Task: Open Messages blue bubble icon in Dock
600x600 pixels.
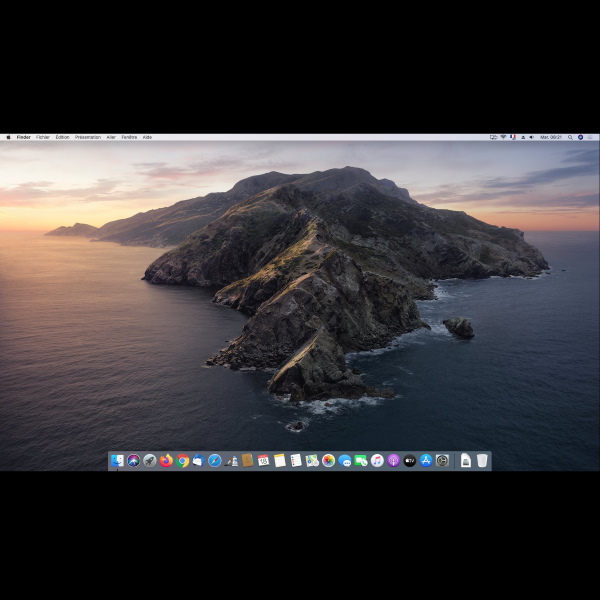Action: click(345, 461)
